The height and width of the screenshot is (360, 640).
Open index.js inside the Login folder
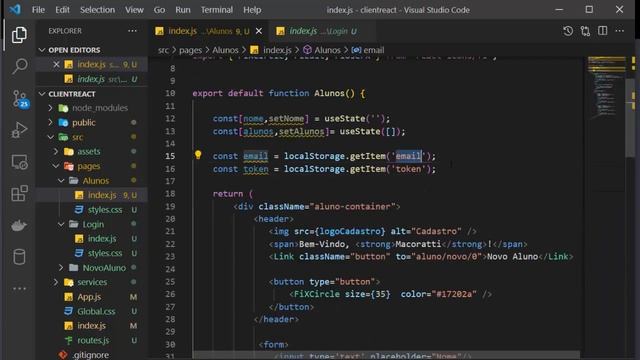tap(92, 239)
